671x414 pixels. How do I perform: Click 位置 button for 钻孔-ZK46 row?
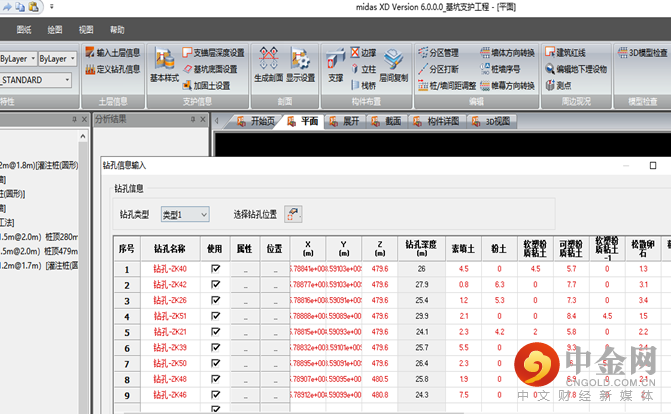point(275,395)
